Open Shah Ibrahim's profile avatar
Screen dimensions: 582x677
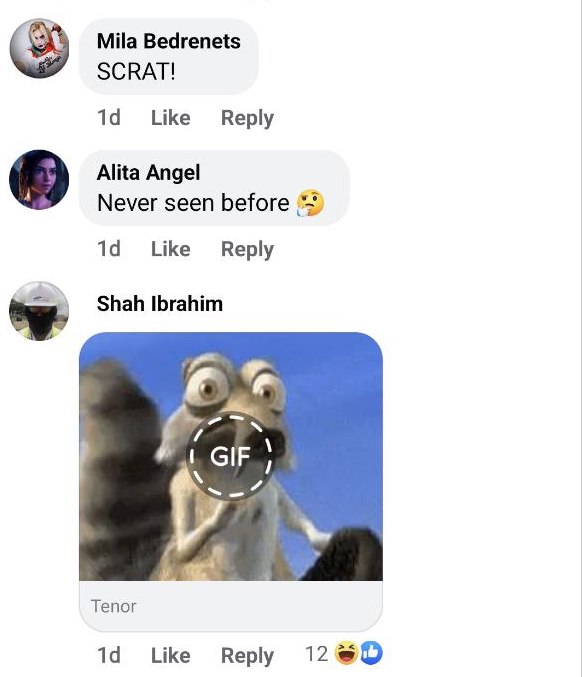pyautogui.click(x=39, y=311)
